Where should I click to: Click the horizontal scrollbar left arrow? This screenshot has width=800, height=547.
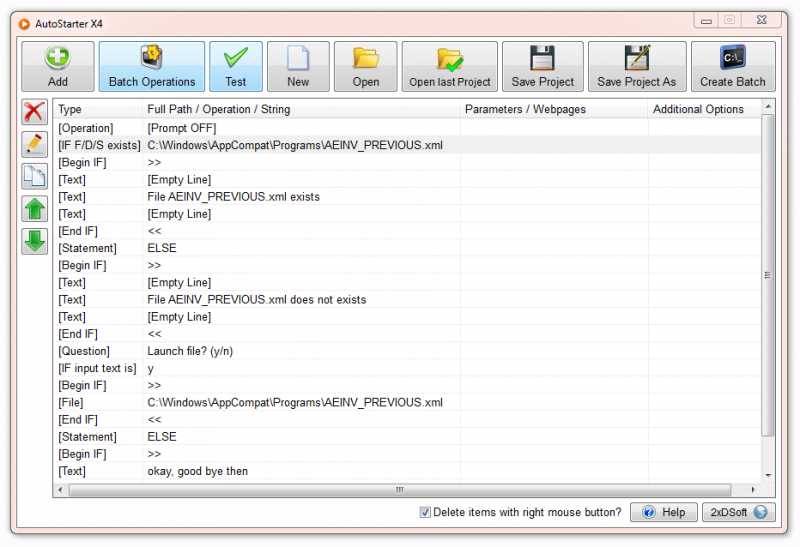pyautogui.click(x=61, y=490)
